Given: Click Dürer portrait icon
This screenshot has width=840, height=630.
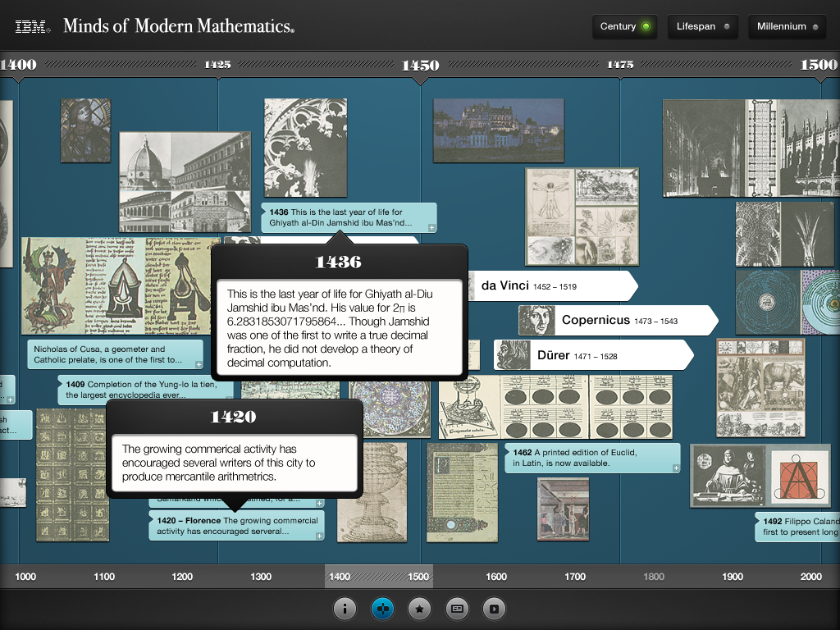Looking at the screenshot, I should click(512, 355).
